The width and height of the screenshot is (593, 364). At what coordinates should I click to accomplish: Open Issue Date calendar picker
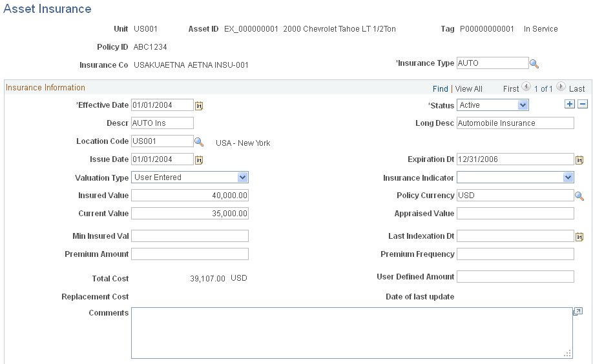199,160
